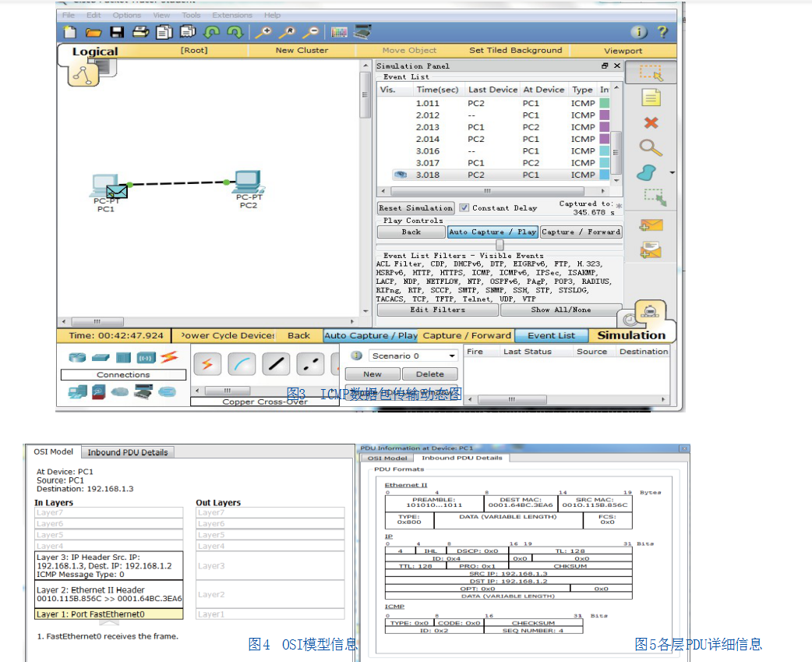Click the Reset Simulation button

[415, 208]
